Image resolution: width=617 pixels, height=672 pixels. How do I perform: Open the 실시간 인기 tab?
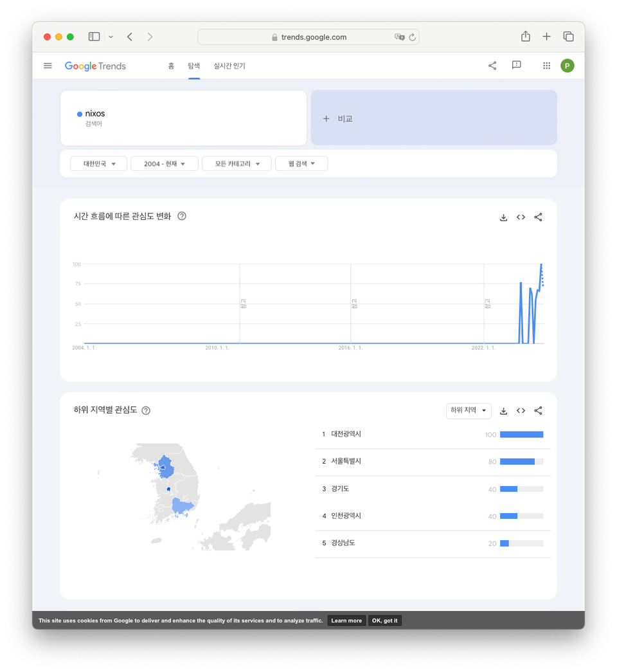point(229,66)
